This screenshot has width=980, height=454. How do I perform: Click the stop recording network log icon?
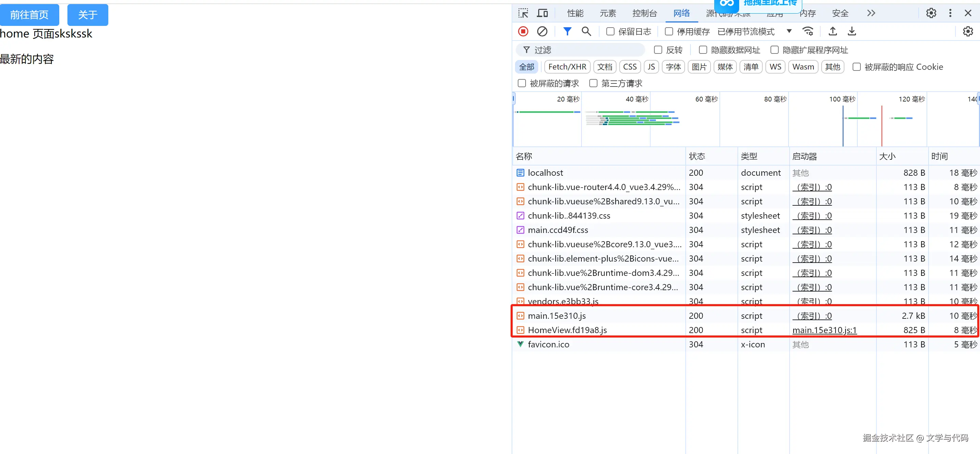(523, 31)
